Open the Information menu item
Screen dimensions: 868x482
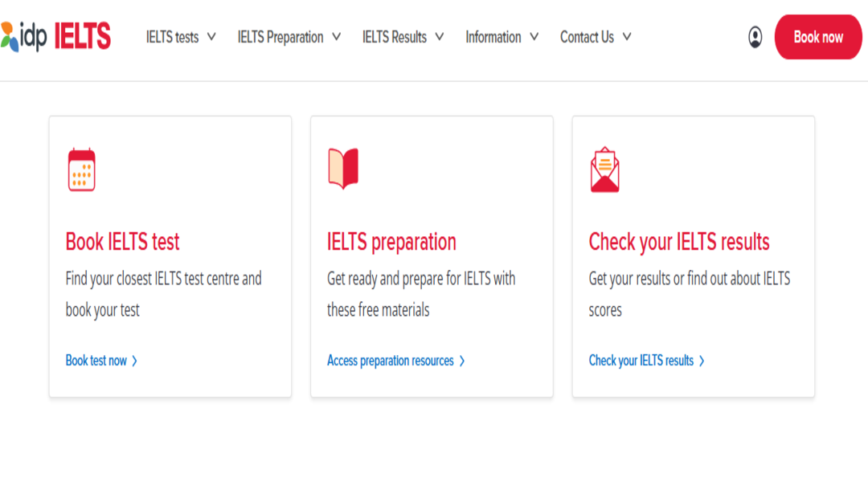[x=493, y=37]
